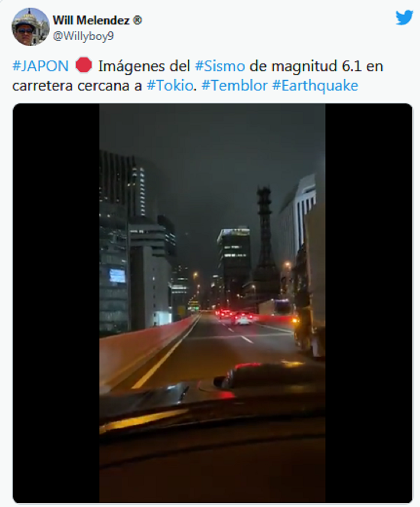Play the embedded highway video

point(212,303)
